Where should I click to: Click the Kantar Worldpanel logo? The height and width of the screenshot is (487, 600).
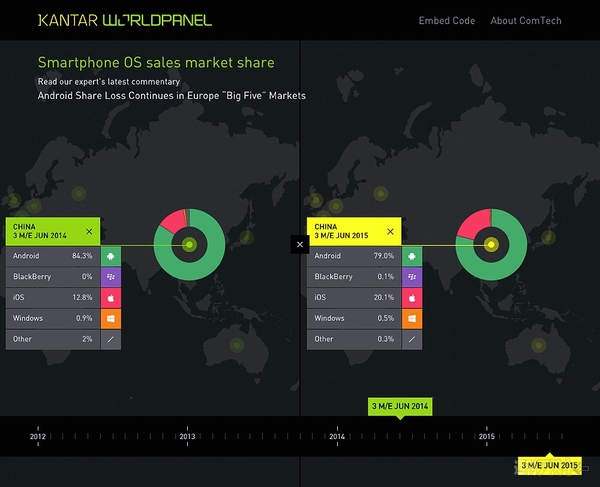125,20
